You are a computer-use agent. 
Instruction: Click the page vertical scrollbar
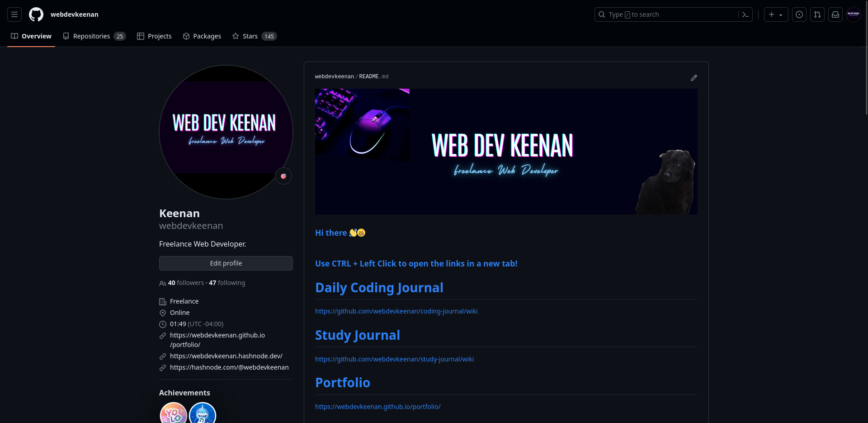pyautogui.click(x=866, y=59)
